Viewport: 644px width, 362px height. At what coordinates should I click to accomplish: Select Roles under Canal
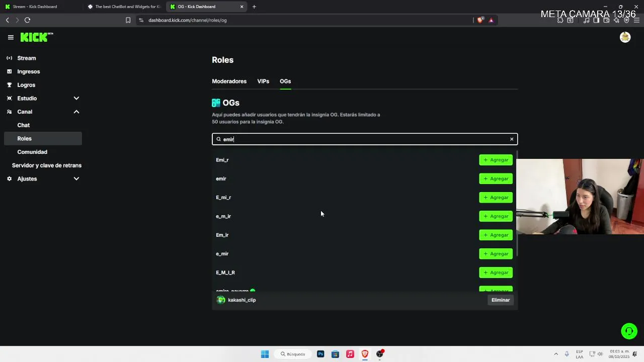[x=43, y=138]
